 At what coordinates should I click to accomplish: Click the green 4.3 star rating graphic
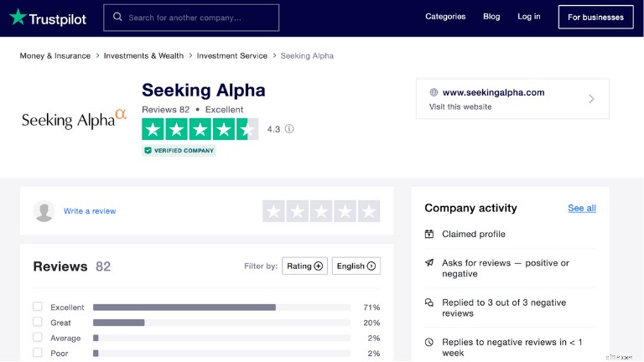pos(200,129)
